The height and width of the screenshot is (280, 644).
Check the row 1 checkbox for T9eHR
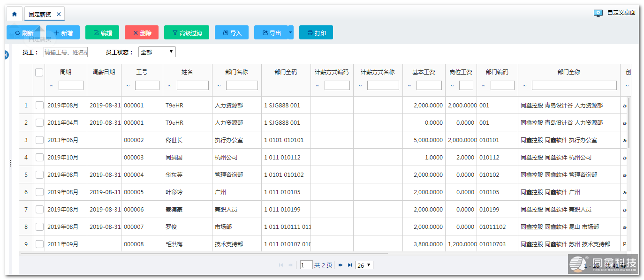click(39, 106)
